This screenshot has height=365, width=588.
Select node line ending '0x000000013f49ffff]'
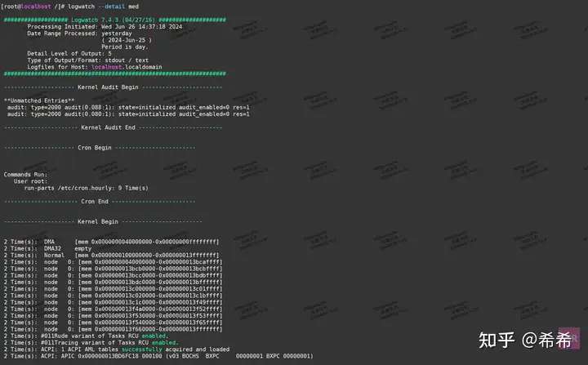113,303
